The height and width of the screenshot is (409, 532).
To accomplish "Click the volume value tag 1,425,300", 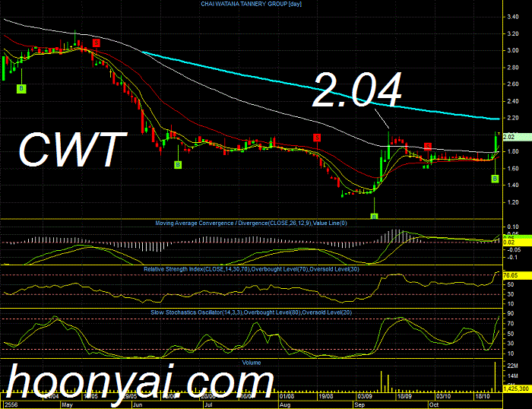I will 517,388.
